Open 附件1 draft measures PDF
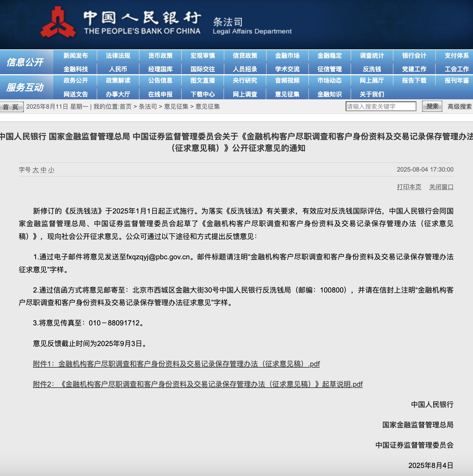This screenshot has height=476, width=473. pos(176,364)
